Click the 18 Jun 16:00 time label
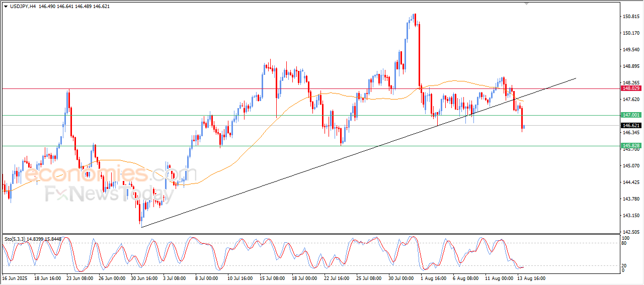The width and height of the screenshot is (644, 285). click(48, 278)
